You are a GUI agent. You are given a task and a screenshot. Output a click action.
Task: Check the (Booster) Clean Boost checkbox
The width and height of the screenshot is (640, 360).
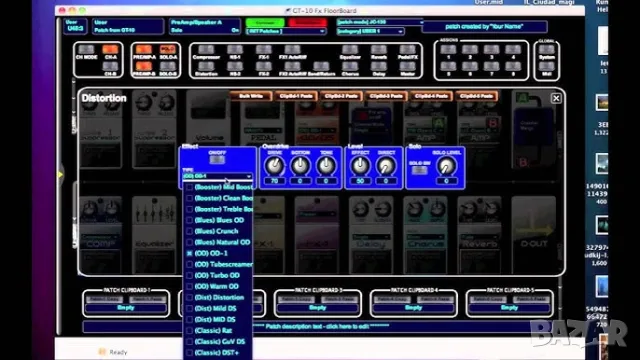[189, 198]
